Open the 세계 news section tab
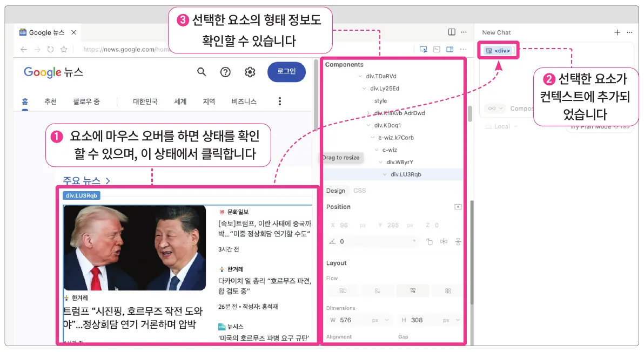644x352 pixels. click(180, 101)
